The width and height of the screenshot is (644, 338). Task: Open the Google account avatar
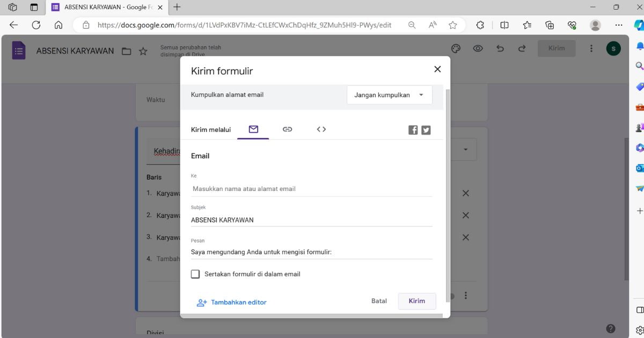pos(613,49)
